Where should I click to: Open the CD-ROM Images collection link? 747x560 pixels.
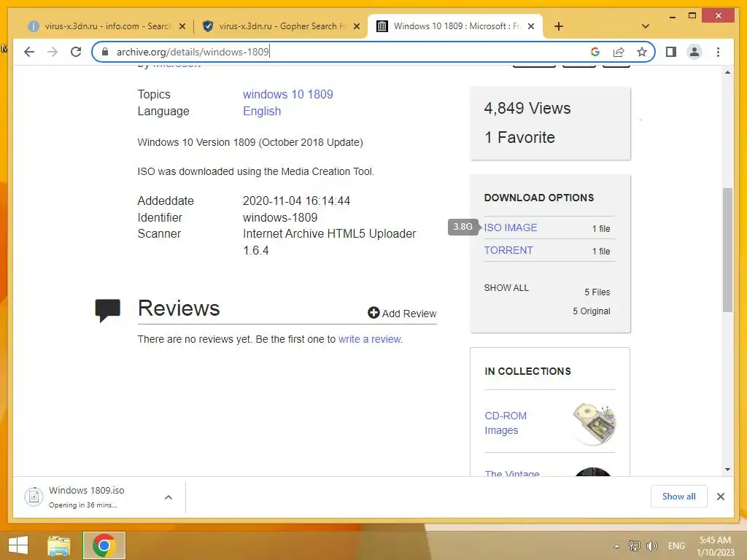tap(506, 423)
